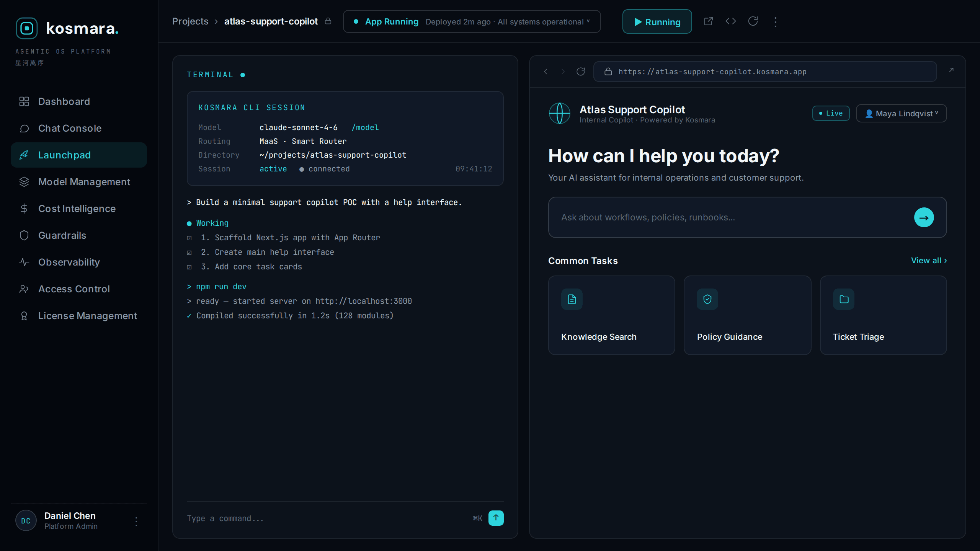Open License Management page
The image size is (980, 551).
(x=79, y=316)
